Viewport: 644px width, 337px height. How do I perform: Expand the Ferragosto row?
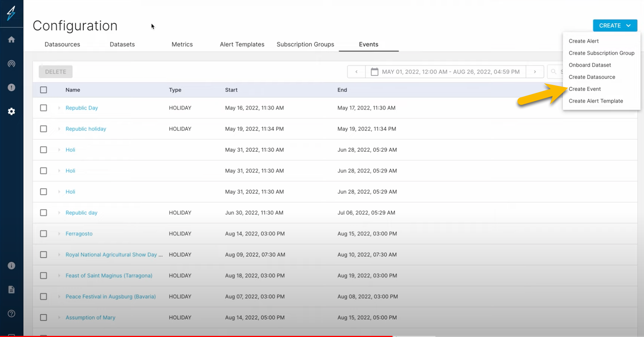59,234
